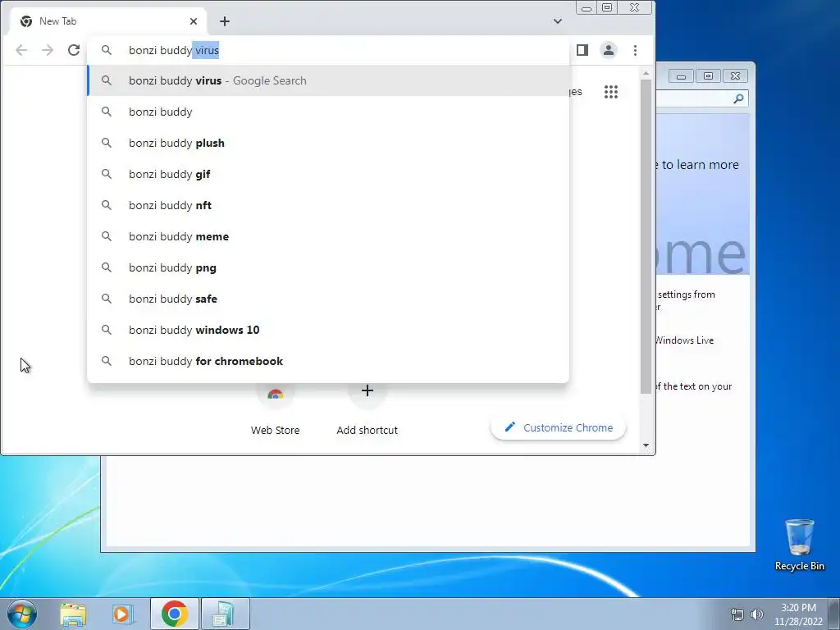Image resolution: width=840 pixels, height=630 pixels.
Task: Choose 'bonzi buddy virus - Google Search' suggestion
Action: click(x=328, y=81)
